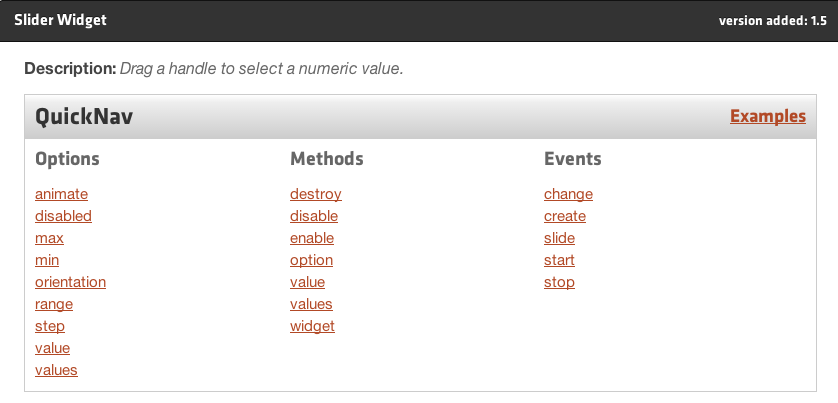Jump to the widget method
The width and height of the screenshot is (838, 403).
(x=312, y=326)
